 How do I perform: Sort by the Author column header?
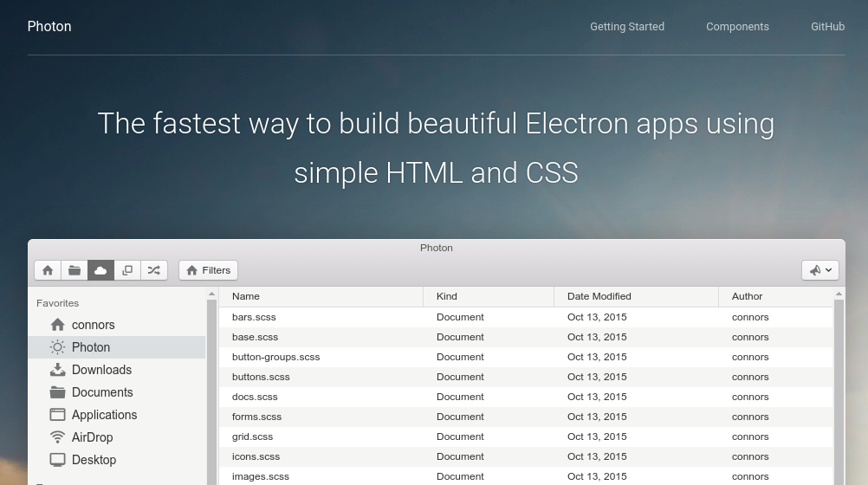776,297
